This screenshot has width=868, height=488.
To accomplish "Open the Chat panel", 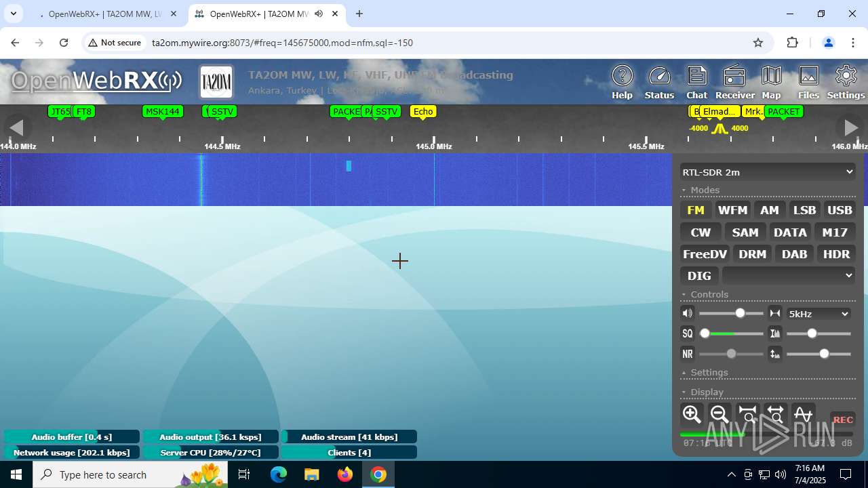I will pyautogui.click(x=696, y=83).
